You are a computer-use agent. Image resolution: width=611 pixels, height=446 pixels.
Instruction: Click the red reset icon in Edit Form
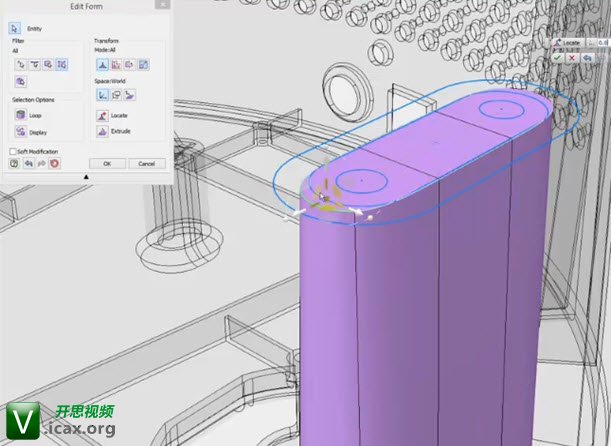(x=54, y=164)
